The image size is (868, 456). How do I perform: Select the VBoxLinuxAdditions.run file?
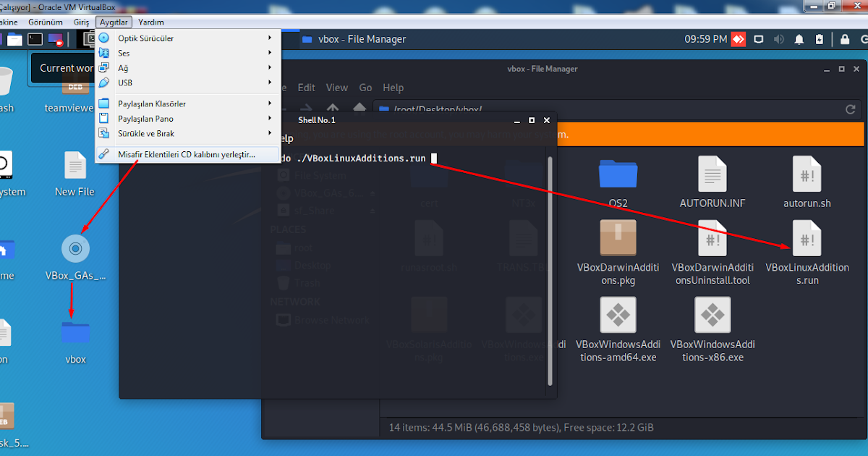coord(807,252)
